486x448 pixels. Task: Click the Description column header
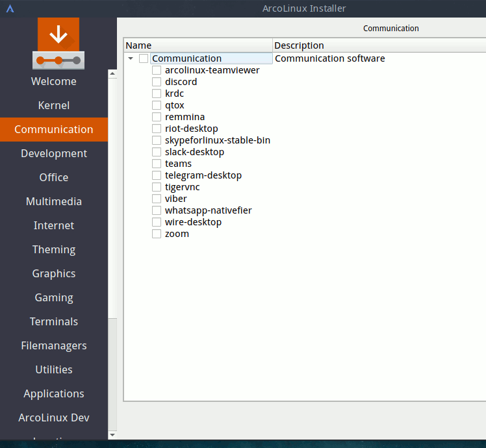point(377,45)
